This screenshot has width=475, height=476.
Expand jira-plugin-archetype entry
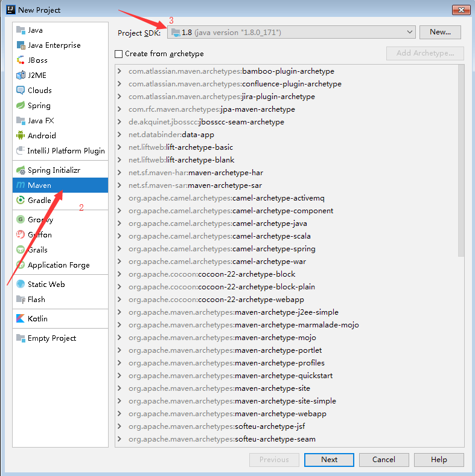[x=120, y=97]
